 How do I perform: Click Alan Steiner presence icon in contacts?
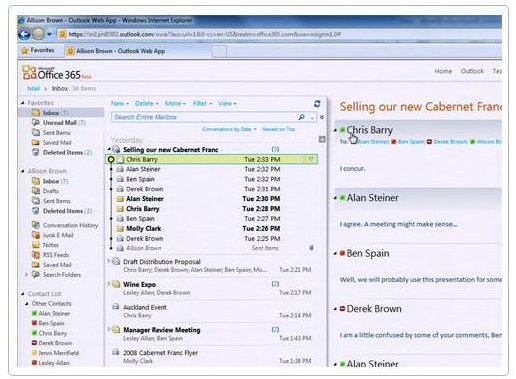tap(34, 313)
